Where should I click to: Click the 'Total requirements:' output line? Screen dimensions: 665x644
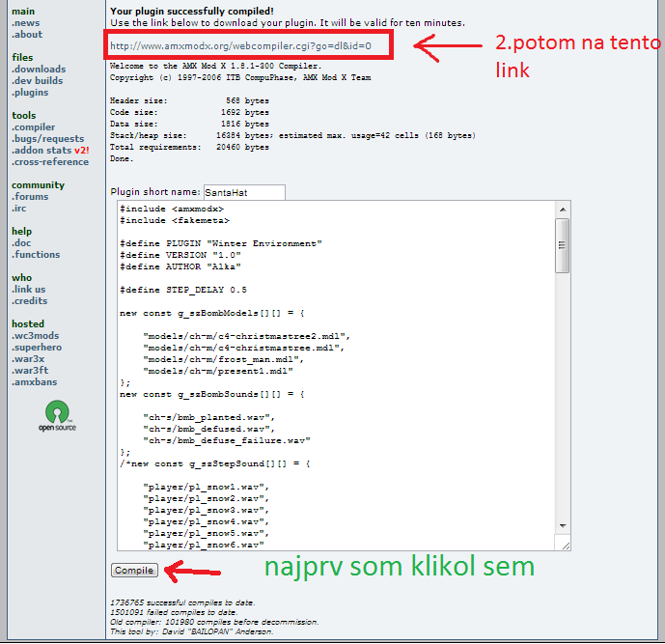pyautogui.click(x=189, y=147)
